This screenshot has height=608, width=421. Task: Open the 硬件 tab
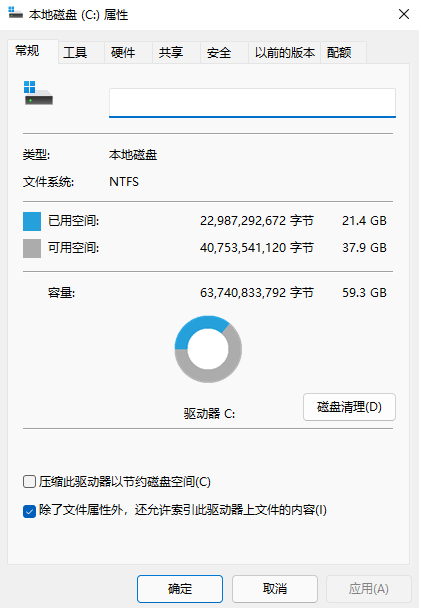tap(123, 52)
